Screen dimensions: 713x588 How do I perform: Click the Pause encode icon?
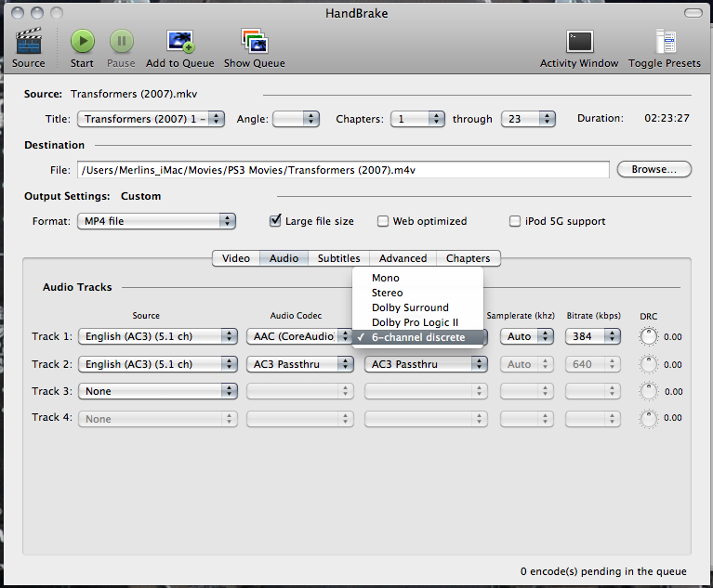tap(122, 42)
